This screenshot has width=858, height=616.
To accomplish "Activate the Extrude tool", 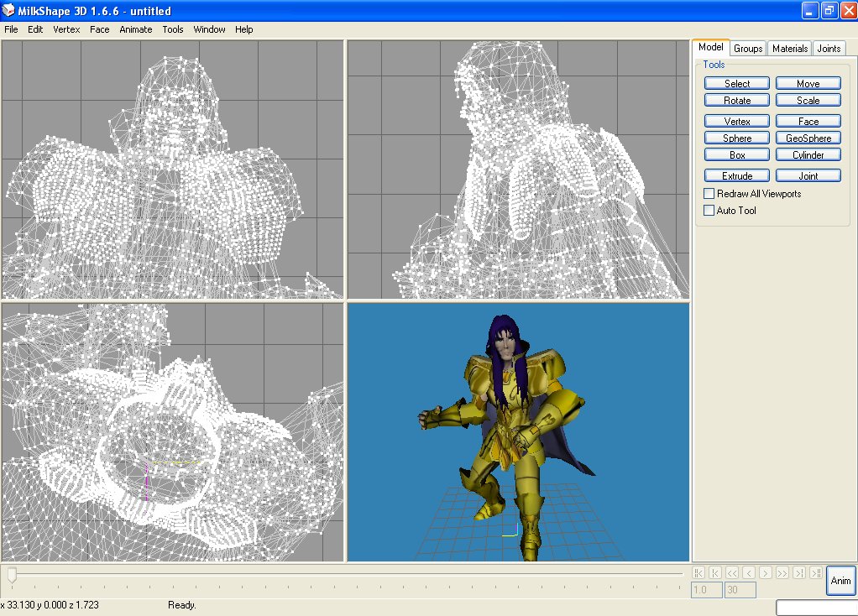I will pos(736,175).
